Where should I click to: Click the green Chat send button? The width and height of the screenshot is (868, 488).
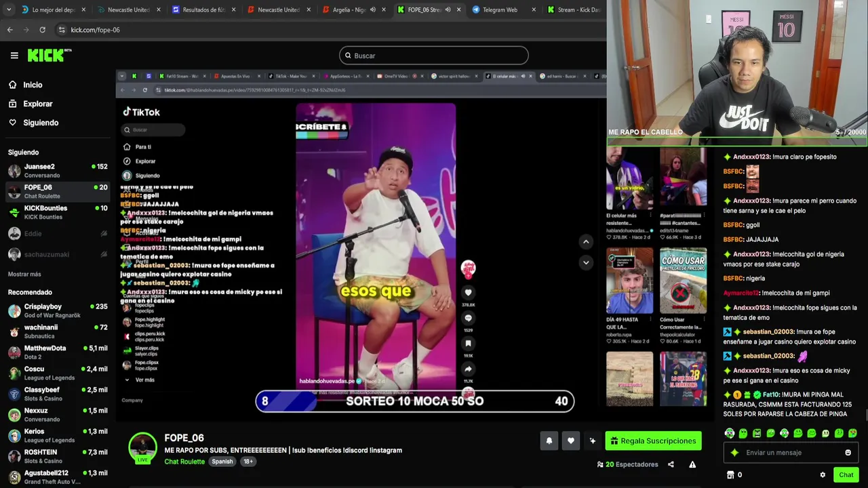[846, 475]
